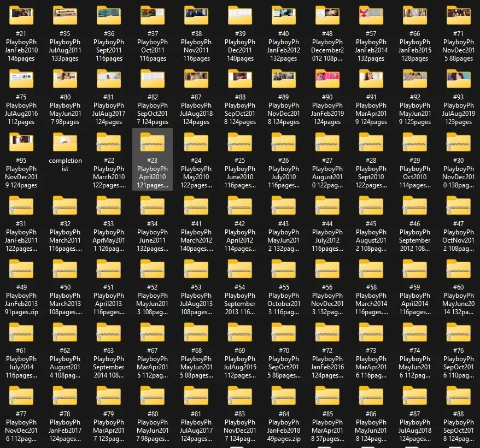Select the #95 NovDec2019 folder icon
The image size is (480, 448).
point(21,142)
